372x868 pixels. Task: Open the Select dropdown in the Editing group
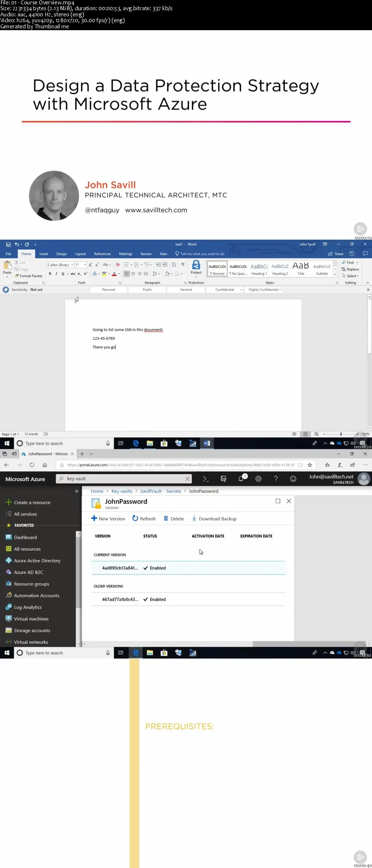(350, 276)
